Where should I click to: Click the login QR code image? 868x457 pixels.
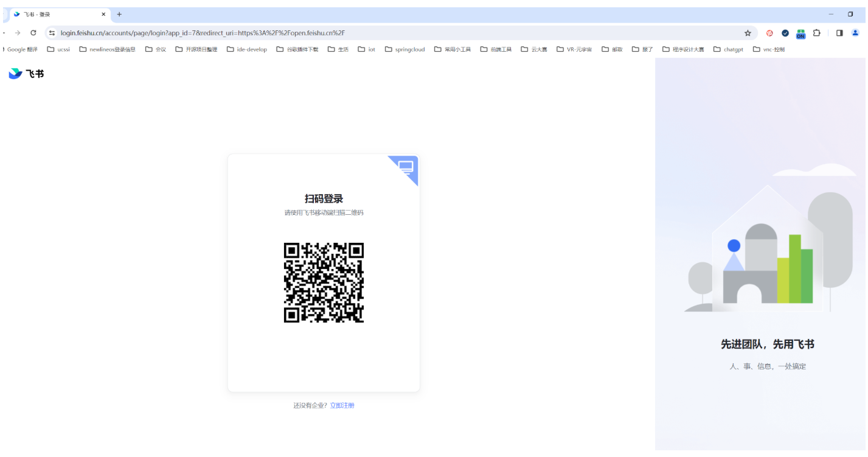324,282
